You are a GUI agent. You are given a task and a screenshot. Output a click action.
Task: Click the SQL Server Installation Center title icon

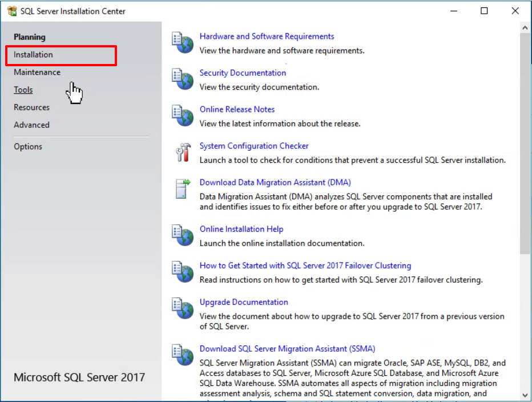pos(12,11)
